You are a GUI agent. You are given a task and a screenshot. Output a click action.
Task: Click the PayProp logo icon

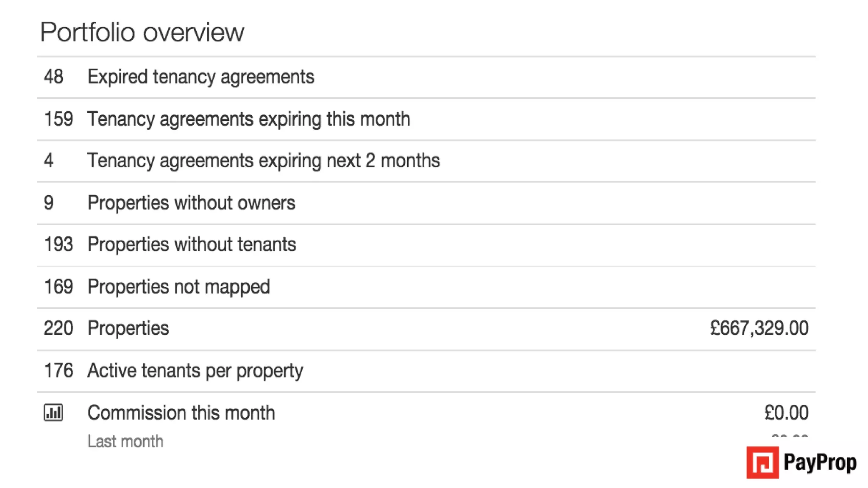click(762, 463)
